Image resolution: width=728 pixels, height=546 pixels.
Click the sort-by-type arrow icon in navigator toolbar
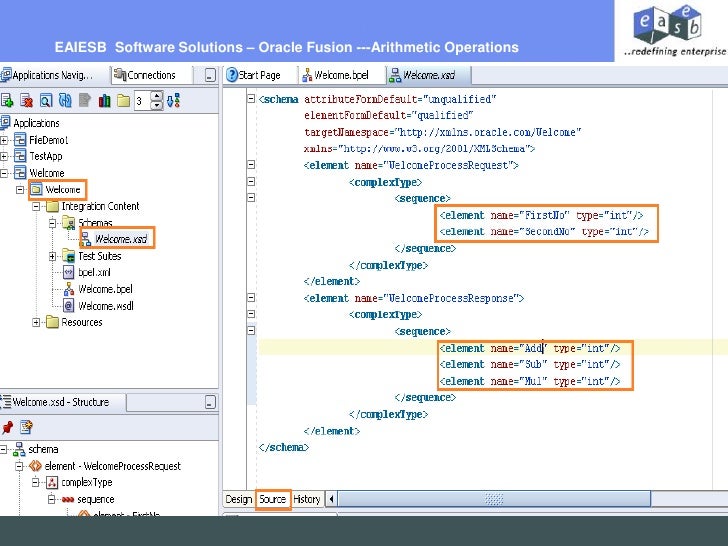coord(174,100)
